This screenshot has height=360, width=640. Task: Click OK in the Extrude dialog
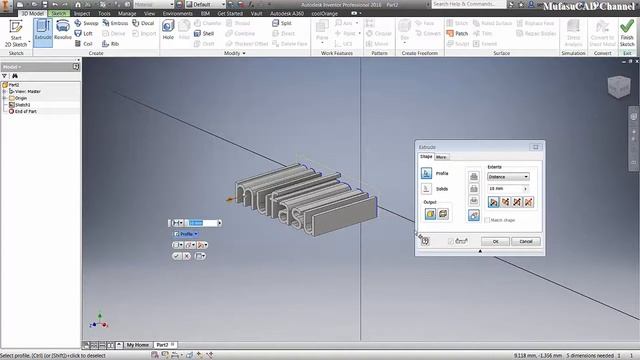(495, 242)
